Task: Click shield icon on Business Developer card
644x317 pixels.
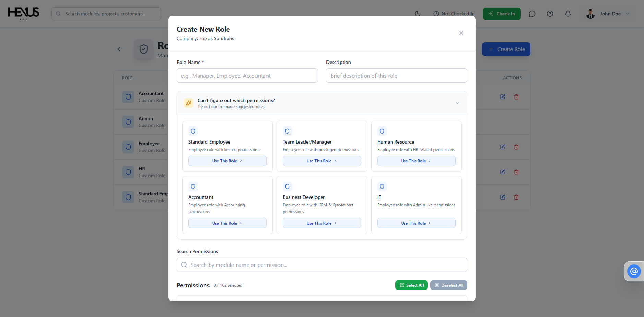Action: coord(287,186)
